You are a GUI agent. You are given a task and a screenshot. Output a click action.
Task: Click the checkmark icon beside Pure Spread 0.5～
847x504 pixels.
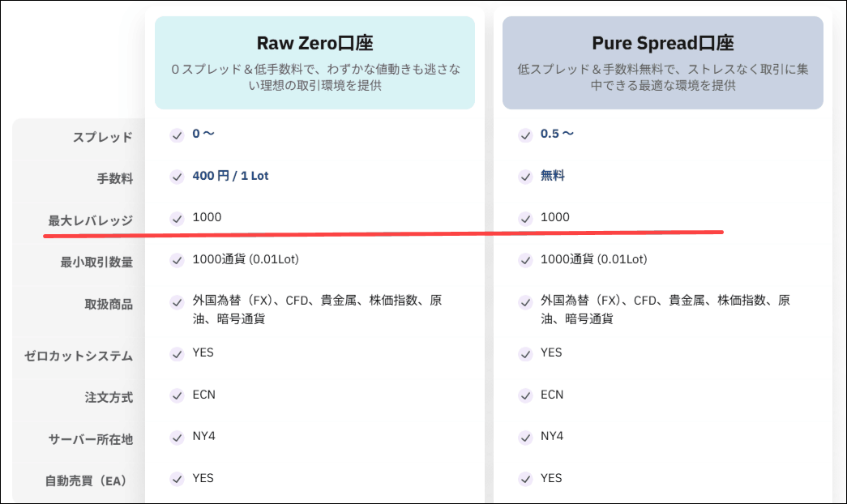click(525, 135)
